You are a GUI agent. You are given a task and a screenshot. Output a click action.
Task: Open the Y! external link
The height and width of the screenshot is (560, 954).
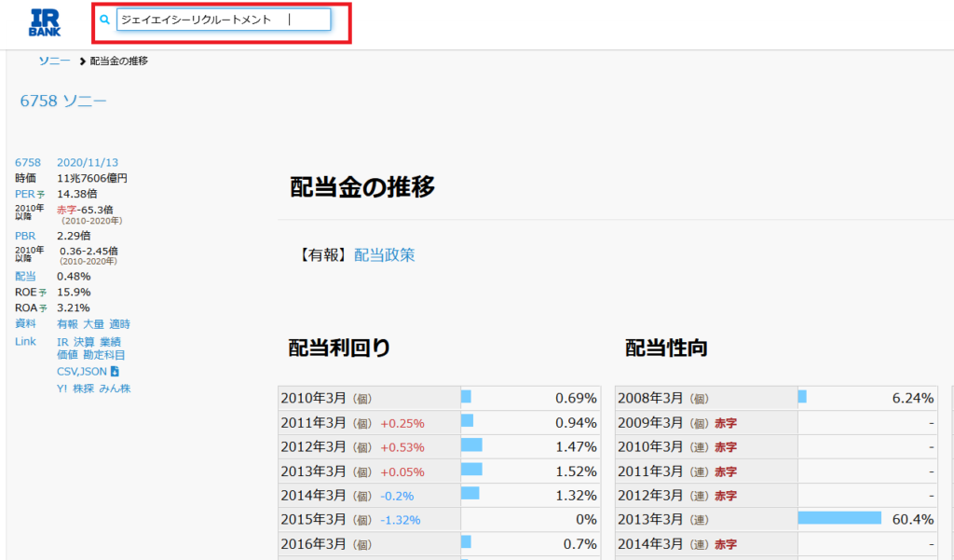click(62, 389)
